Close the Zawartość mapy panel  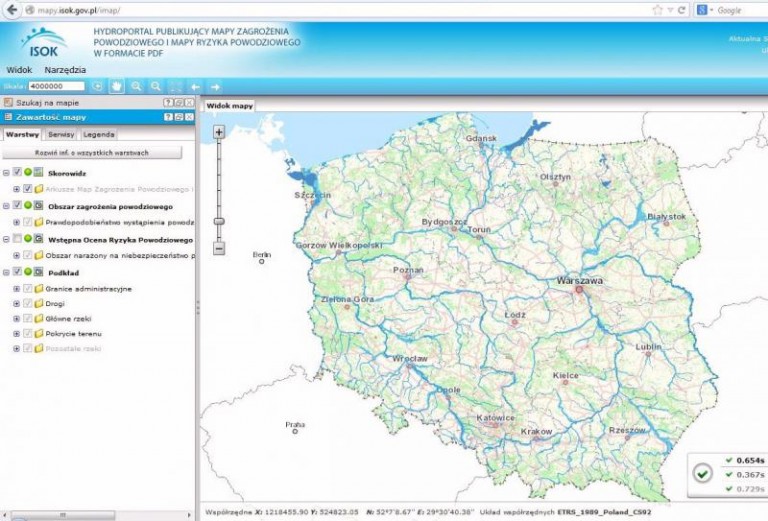(x=189, y=117)
